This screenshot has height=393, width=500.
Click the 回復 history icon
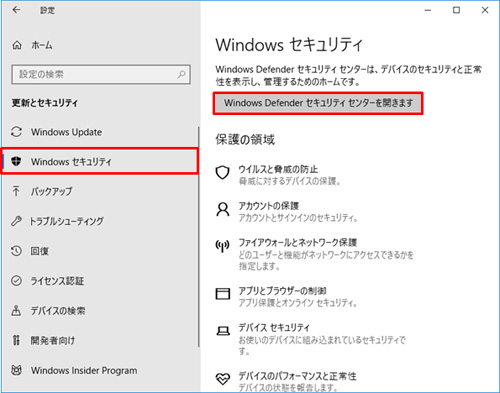(x=16, y=251)
